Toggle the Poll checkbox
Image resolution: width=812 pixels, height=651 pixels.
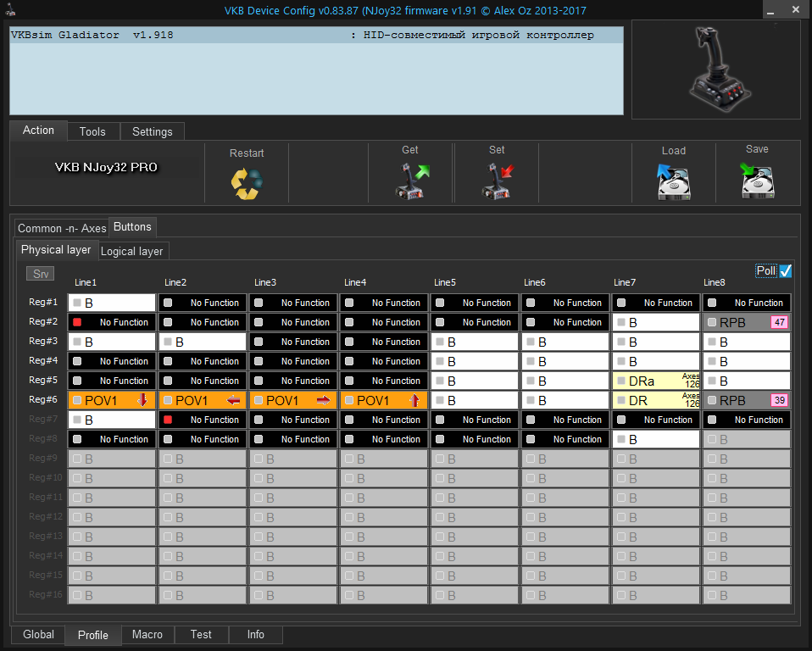(x=786, y=271)
